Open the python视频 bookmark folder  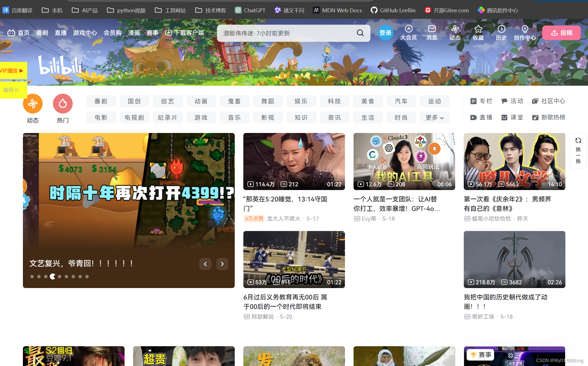(x=126, y=10)
